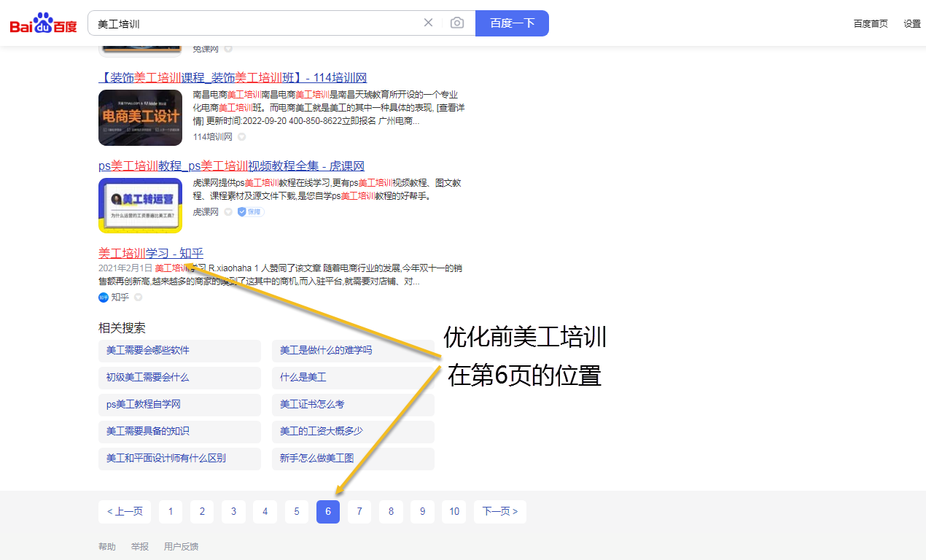Screen dimensions: 926x560
Task: Click the blue 知乎 site icon
Action: (103, 297)
